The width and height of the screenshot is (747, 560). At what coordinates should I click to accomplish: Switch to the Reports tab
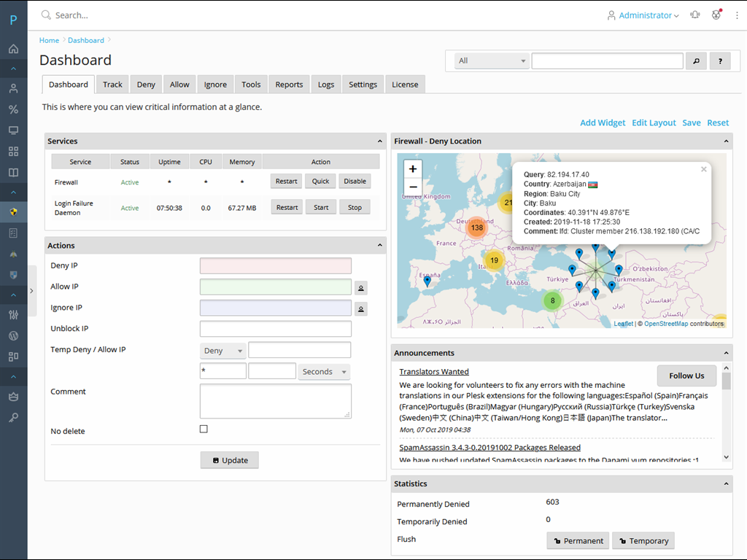pos(289,85)
